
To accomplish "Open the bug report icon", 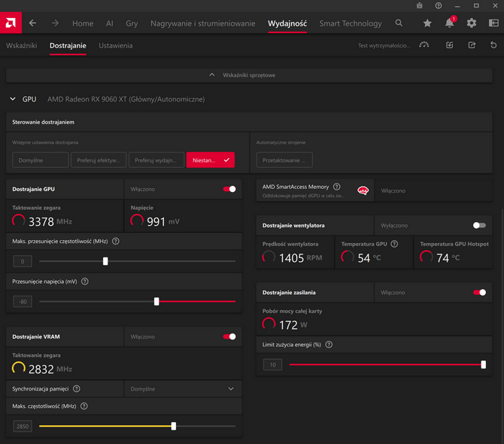I will pos(420,5).
